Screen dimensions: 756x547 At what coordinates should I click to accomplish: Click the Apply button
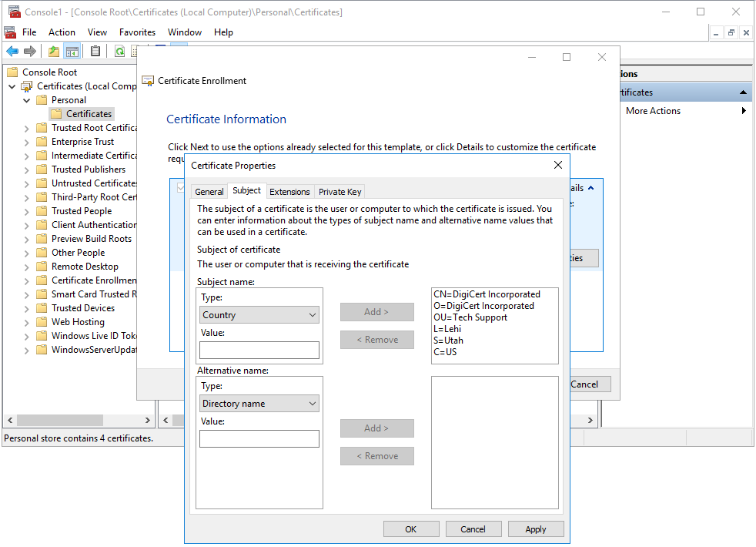[x=535, y=529]
